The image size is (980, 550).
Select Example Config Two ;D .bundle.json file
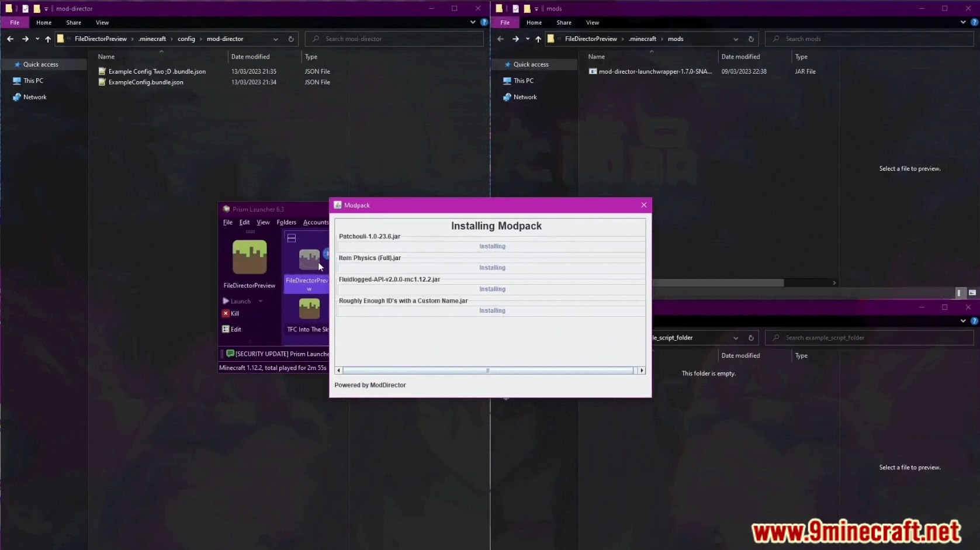(x=157, y=71)
